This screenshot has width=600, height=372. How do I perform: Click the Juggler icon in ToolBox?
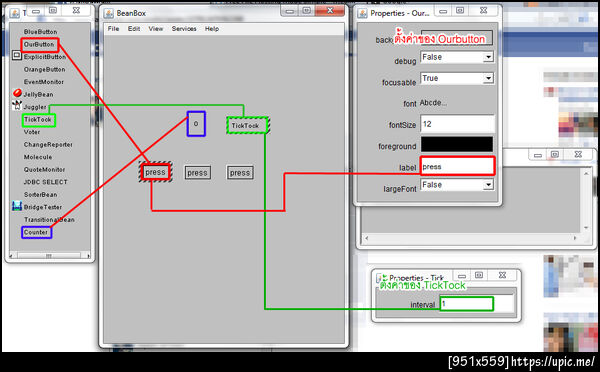[x=17, y=105]
